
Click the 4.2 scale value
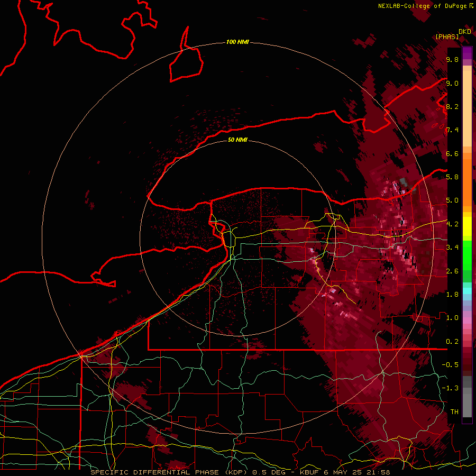pos(452,224)
